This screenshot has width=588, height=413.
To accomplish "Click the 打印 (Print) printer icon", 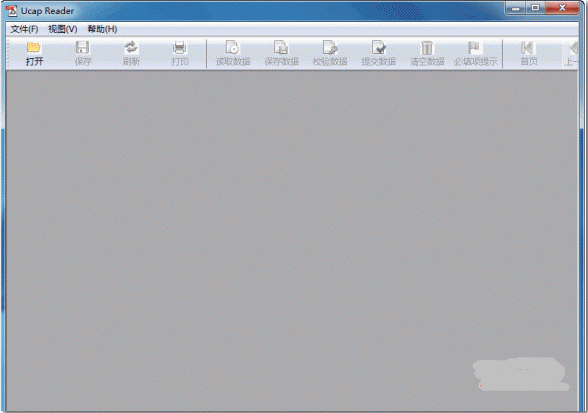I will [x=180, y=48].
